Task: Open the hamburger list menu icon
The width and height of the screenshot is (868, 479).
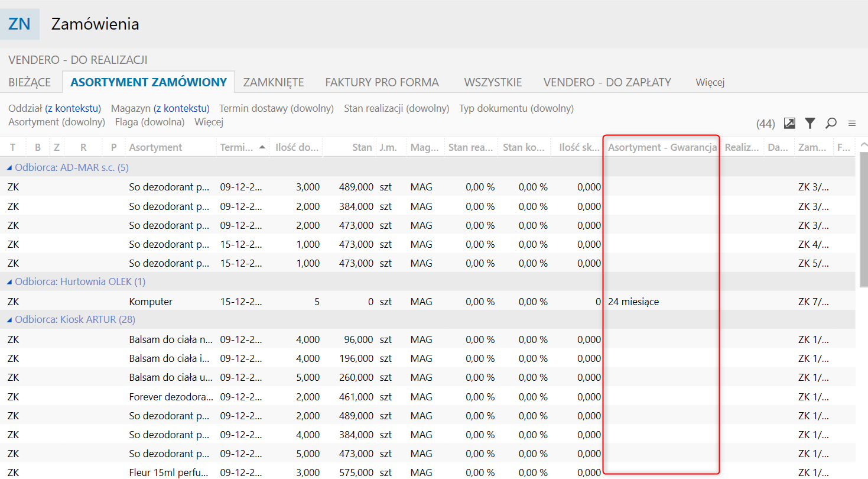Action: point(852,123)
